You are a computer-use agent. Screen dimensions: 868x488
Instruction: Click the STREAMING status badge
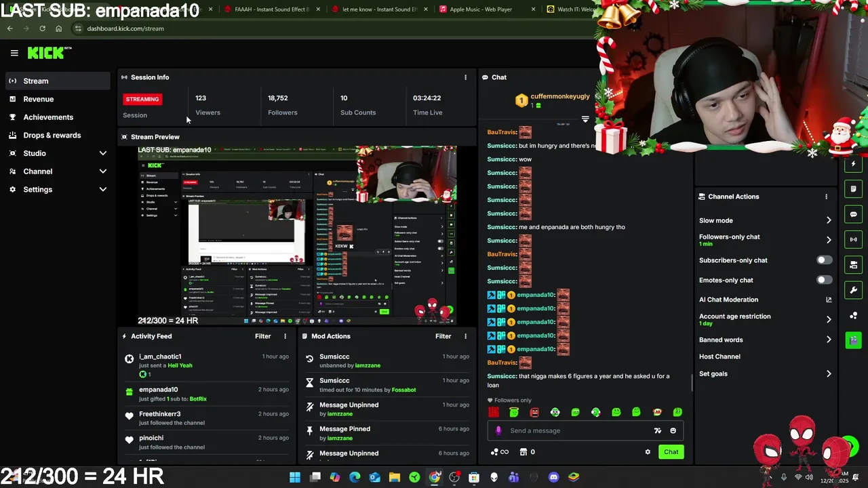click(x=142, y=99)
